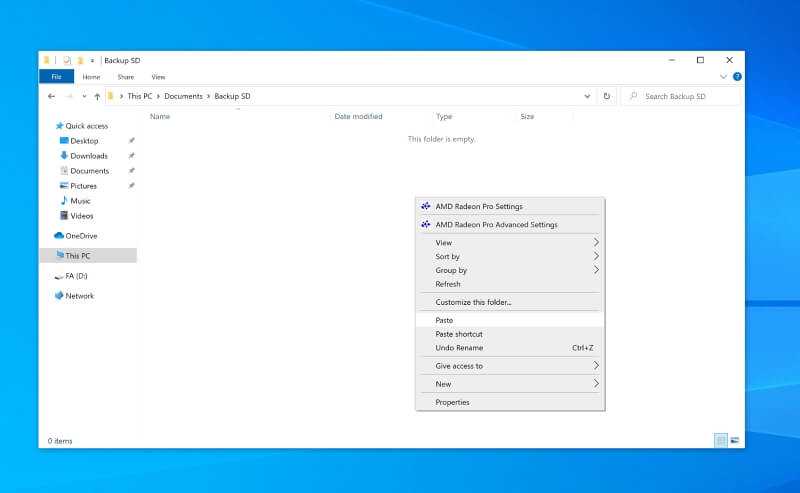Open AMD Radeon Pro Settings entry
This screenshot has width=800, height=493.
pos(510,206)
